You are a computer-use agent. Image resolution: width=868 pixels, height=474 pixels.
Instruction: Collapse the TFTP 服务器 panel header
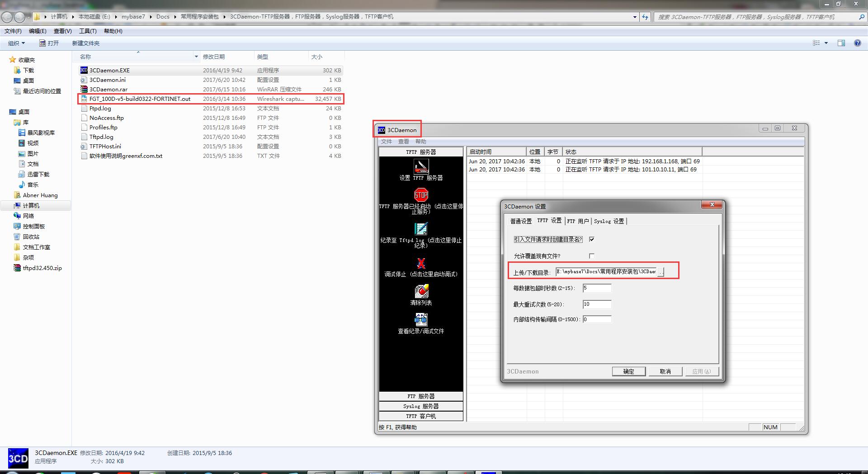pyautogui.click(x=421, y=152)
